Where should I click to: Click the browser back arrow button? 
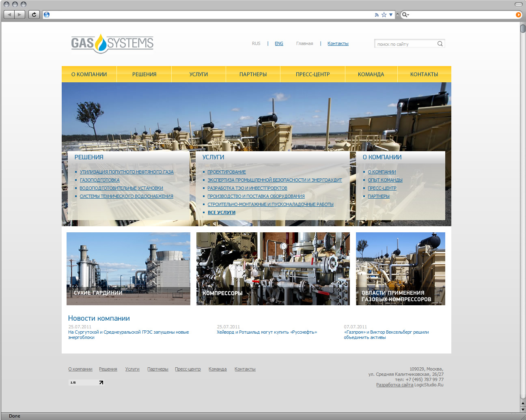(9, 15)
